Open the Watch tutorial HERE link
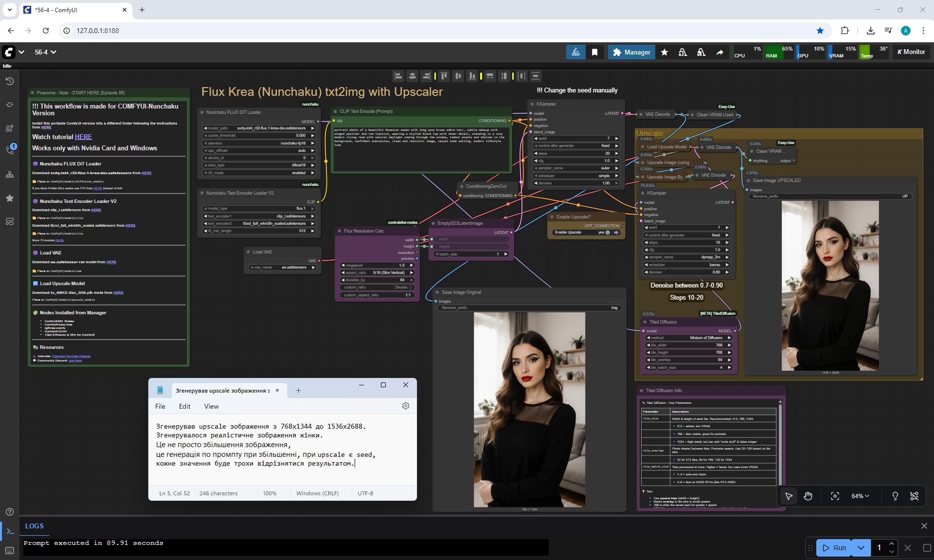This screenshot has width=934, height=560. [x=83, y=137]
